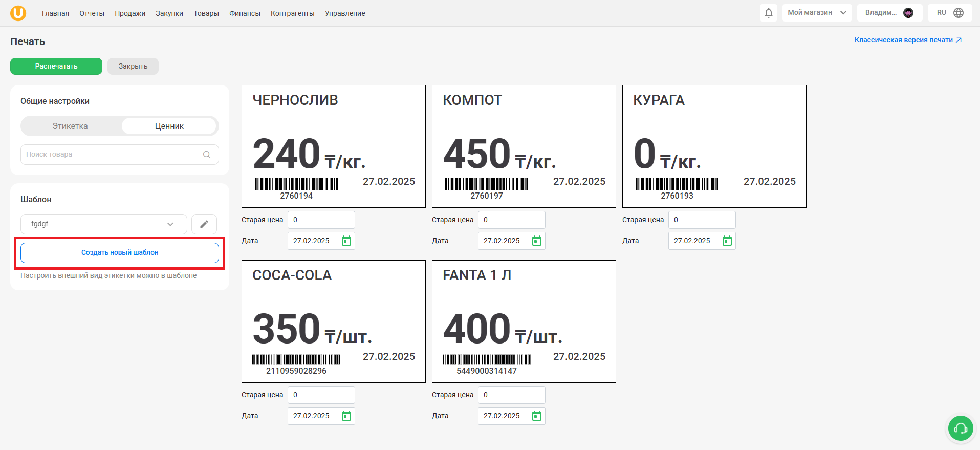Edit template with the pencil icon

point(204,224)
